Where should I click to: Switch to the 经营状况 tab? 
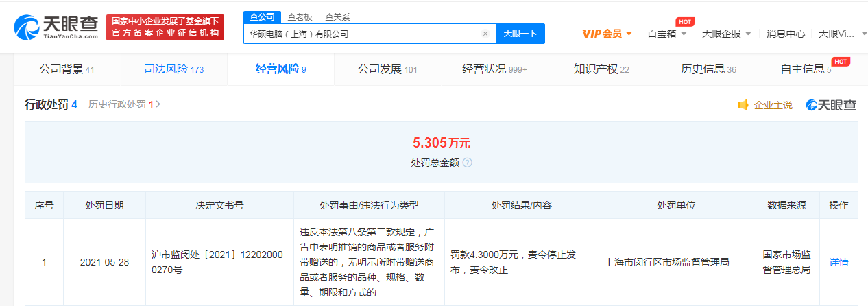coord(494,69)
